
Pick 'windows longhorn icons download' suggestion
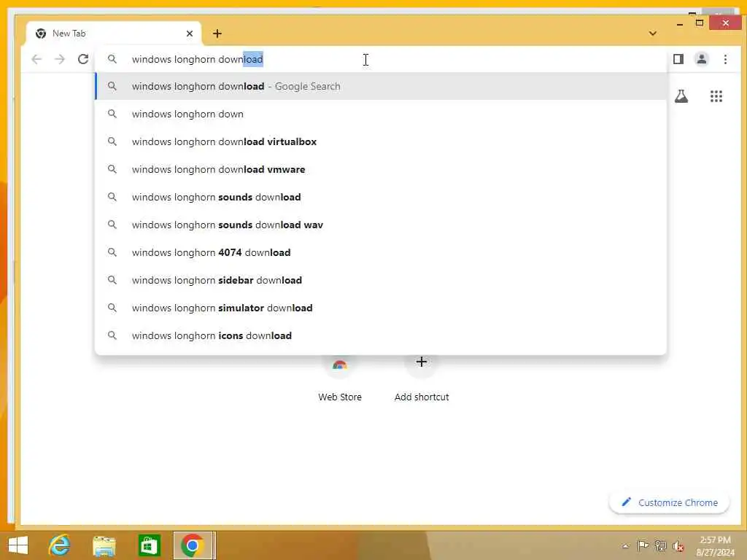click(381, 335)
